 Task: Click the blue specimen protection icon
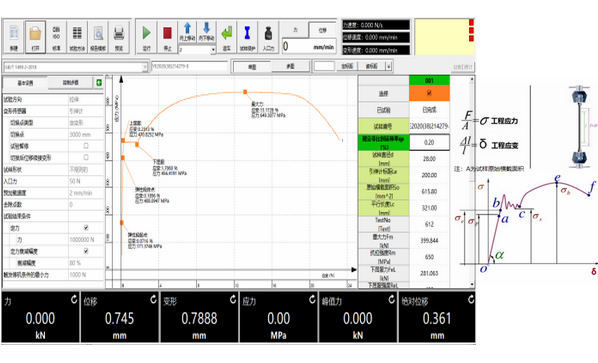(247, 33)
